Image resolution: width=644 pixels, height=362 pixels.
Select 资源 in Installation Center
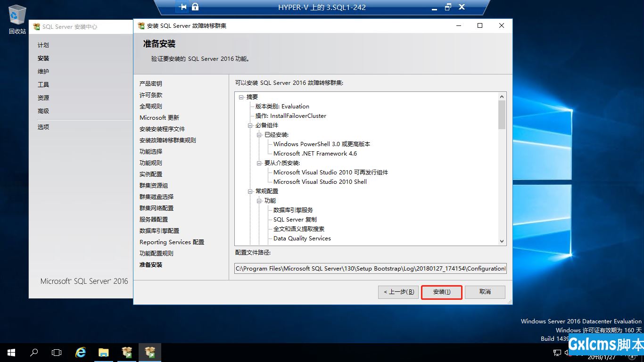43,98
